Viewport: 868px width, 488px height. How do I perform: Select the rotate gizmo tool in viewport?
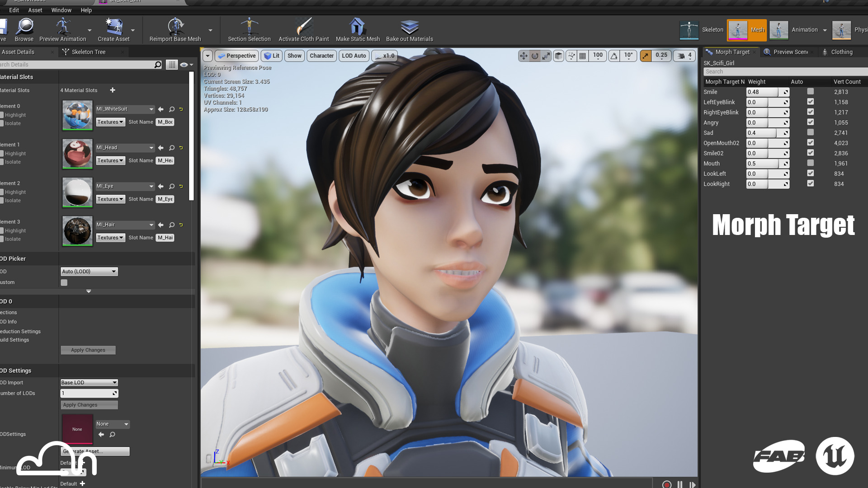[x=535, y=56]
